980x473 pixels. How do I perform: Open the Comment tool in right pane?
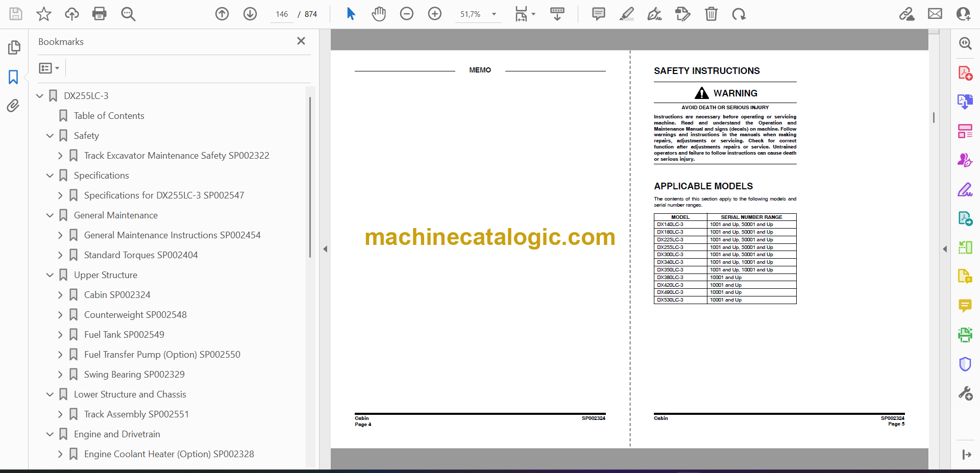965,306
